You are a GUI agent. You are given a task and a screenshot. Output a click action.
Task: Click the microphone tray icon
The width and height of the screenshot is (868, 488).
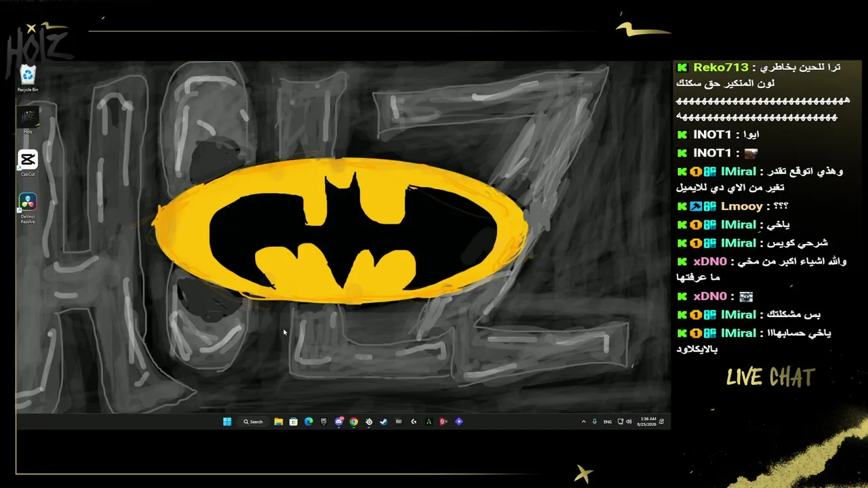pos(595,422)
